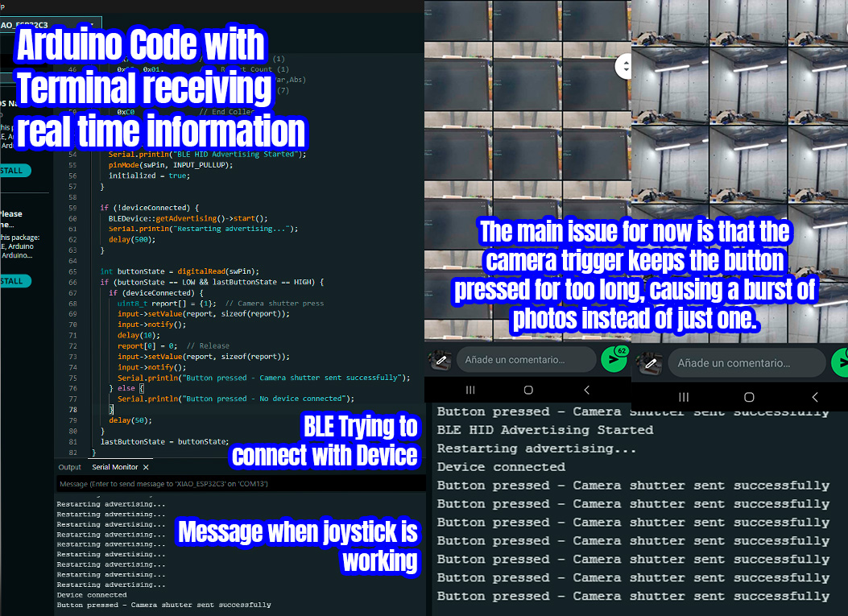Viewport: 848px width, 616px height.
Task: Click 'int buttonState = digitalRead(swPin);'
Action: tap(180, 271)
